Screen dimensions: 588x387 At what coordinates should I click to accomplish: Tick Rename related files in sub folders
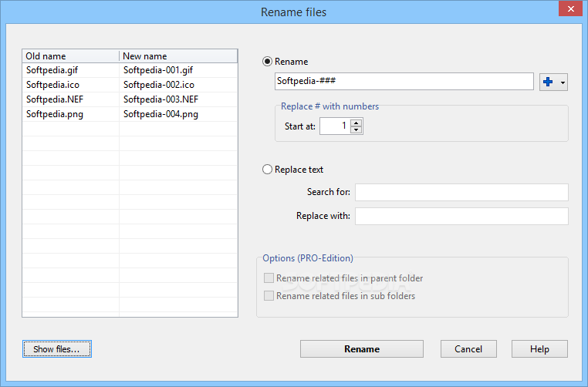pos(269,296)
